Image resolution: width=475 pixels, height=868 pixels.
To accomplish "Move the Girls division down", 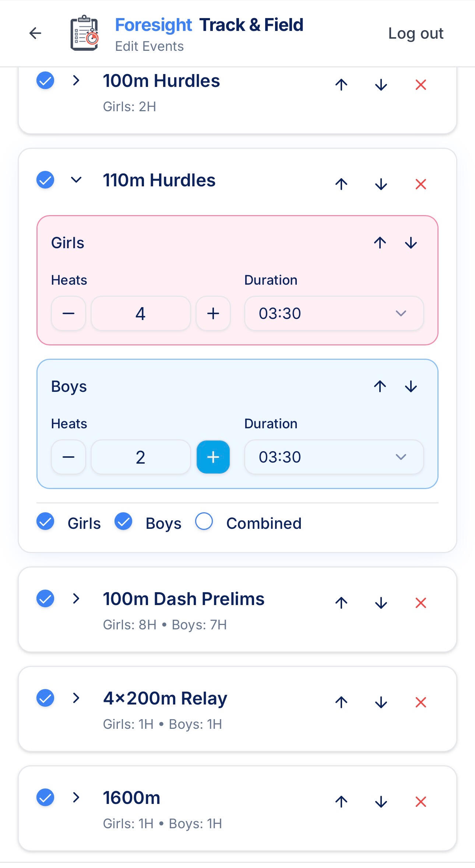I will 411,243.
